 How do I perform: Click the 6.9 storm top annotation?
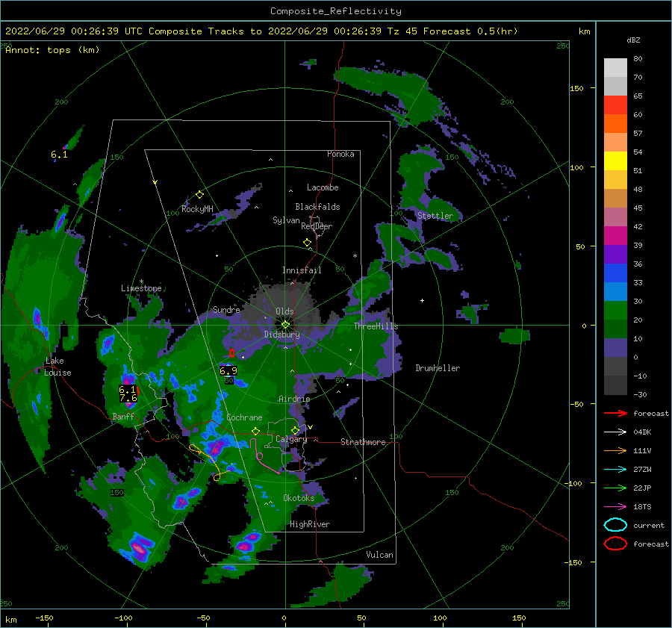pos(228,371)
